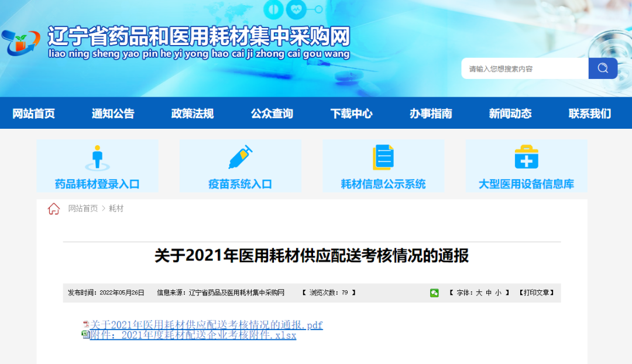The image size is (632, 364).
Task: Open 网站首页 in navigation bar
Action: [33, 114]
